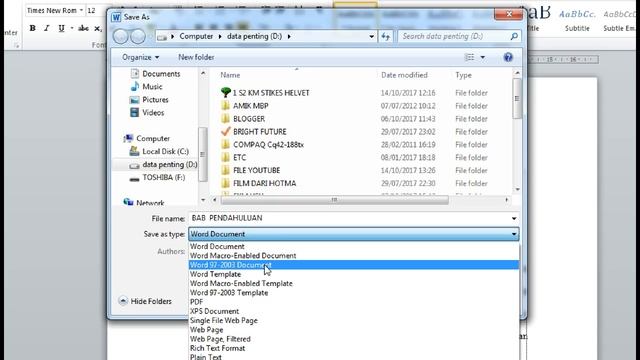Screen dimensions: 640x360
Task: Click the horizontal scrollbar of file list
Action: (x=334, y=200)
